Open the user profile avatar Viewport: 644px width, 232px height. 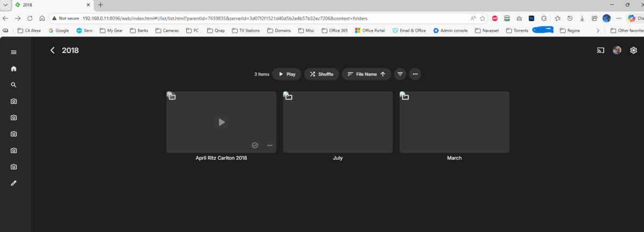point(617,50)
